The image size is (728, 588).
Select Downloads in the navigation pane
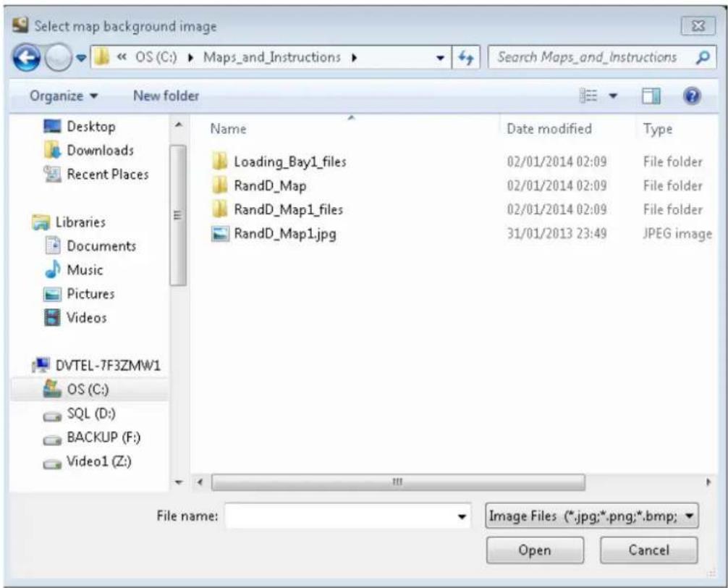89,150
